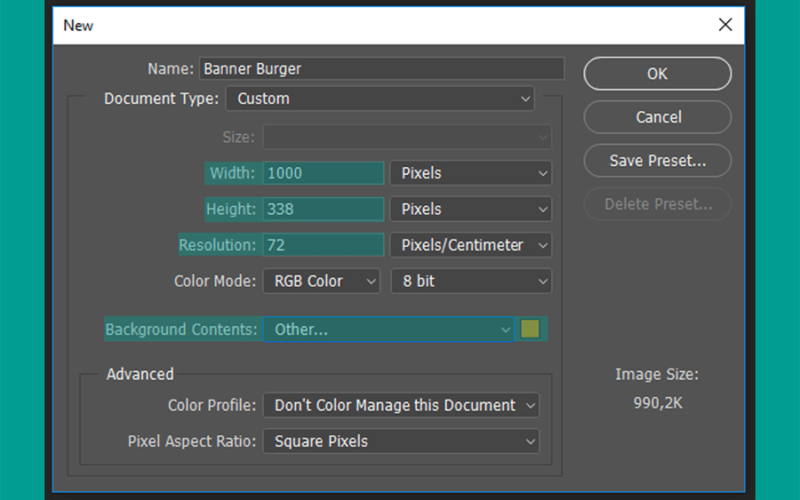Click the 'Name:' label
800x500 pixels.
(x=170, y=68)
